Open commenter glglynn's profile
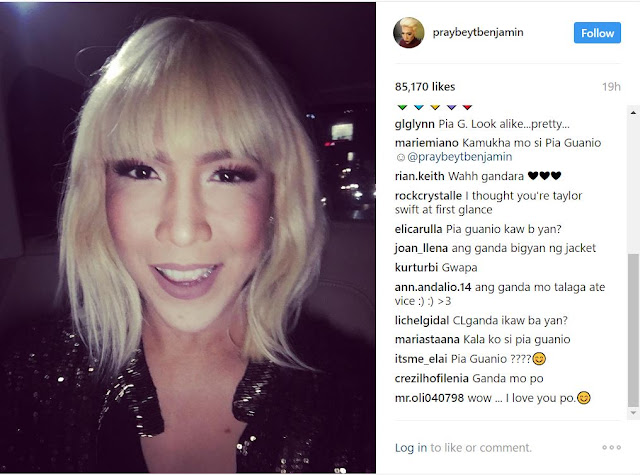Viewport: 640px width, 475px height. click(415, 124)
